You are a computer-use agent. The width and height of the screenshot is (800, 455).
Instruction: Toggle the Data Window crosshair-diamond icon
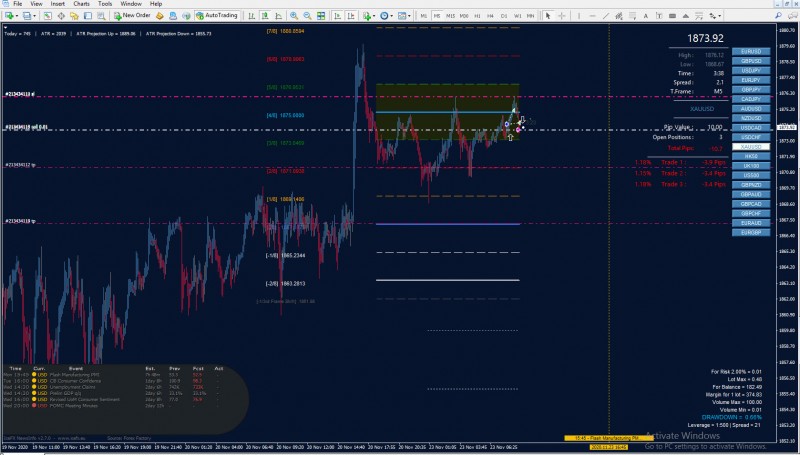click(61, 16)
